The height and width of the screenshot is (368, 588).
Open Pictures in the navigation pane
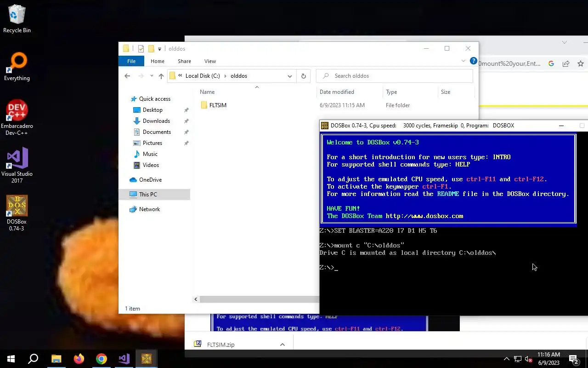[x=152, y=143]
